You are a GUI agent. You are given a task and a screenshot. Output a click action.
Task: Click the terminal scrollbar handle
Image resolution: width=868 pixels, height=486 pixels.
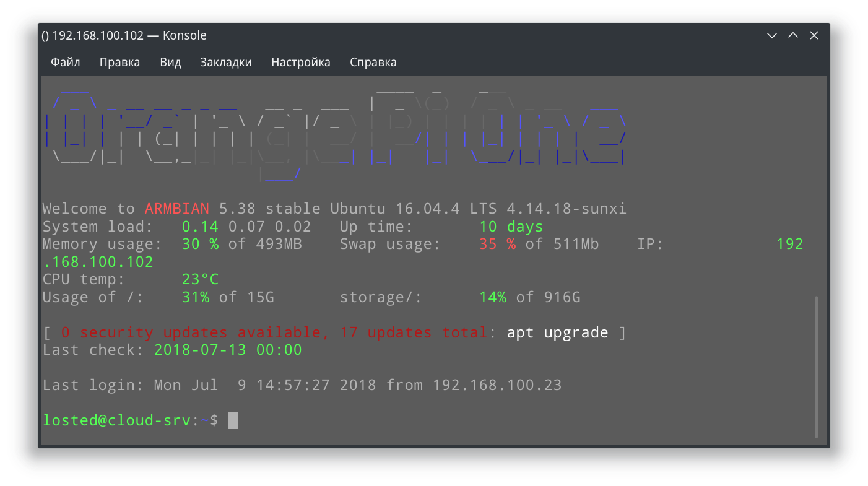pos(817,367)
